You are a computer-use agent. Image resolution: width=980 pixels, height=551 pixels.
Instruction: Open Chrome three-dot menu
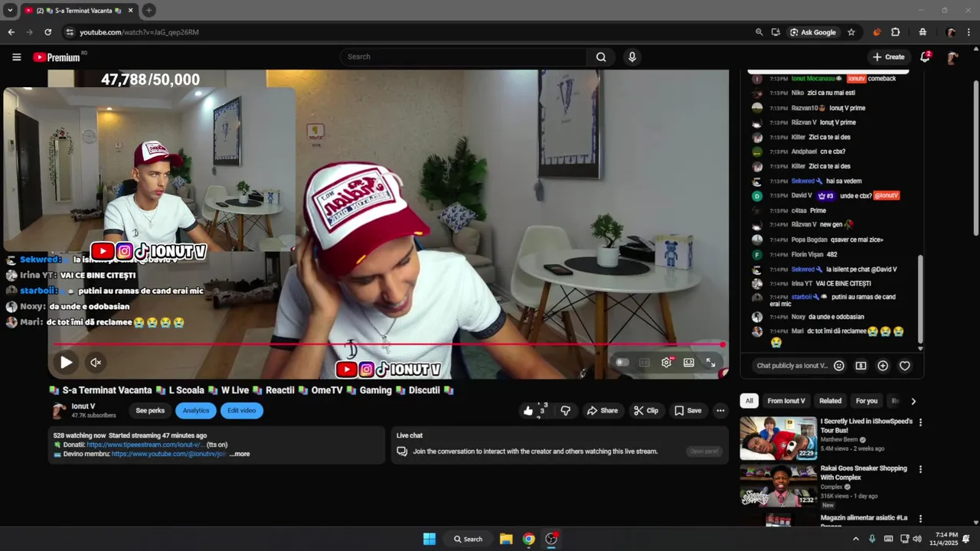coord(969,32)
